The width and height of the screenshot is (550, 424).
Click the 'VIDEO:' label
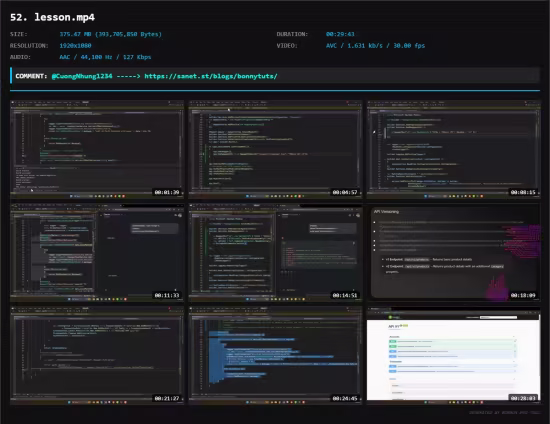click(287, 46)
